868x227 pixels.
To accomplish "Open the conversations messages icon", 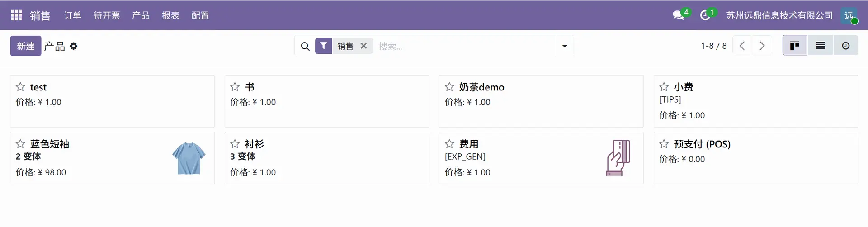I will [678, 15].
